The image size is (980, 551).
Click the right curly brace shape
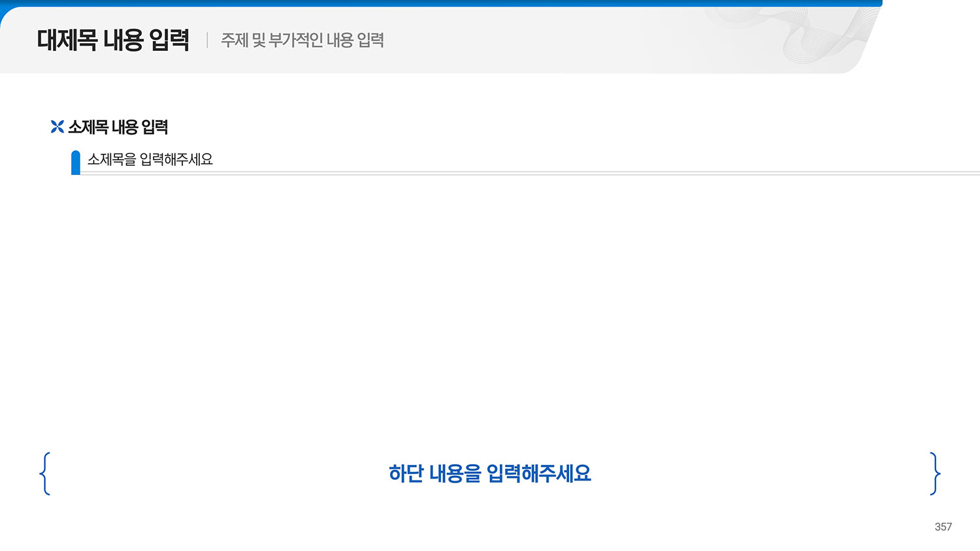click(x=935, y=473)
